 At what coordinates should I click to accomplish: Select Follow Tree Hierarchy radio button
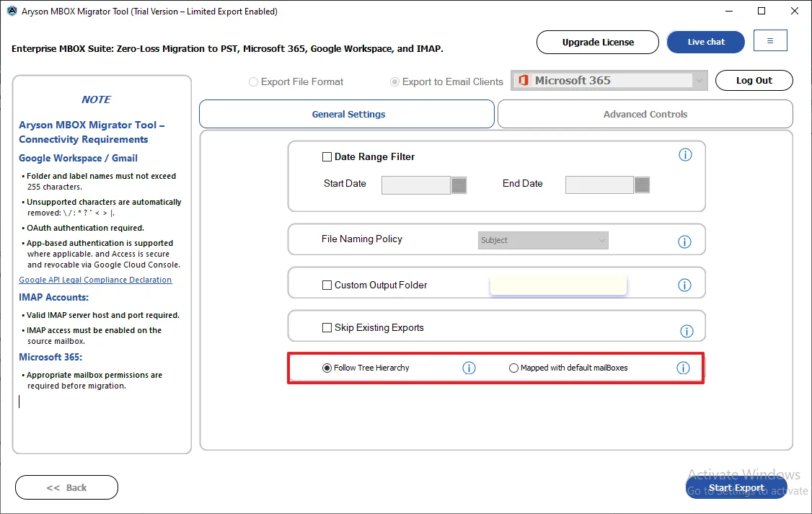327,368
